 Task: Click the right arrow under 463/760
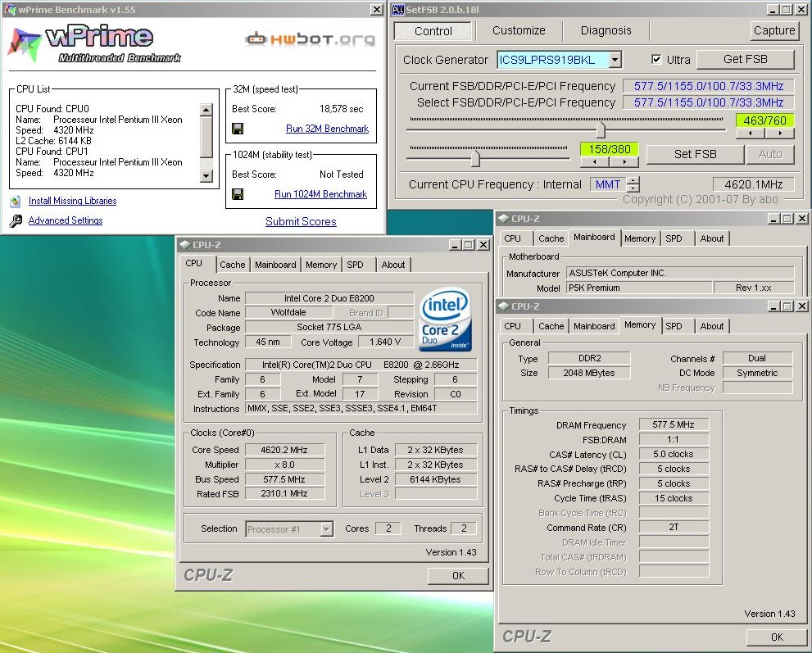click(x=780, y=134)
